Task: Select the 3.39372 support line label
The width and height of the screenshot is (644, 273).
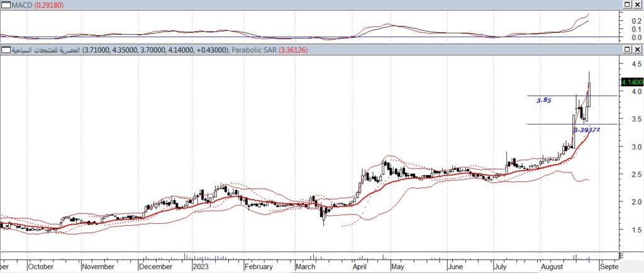Action: 586,130
